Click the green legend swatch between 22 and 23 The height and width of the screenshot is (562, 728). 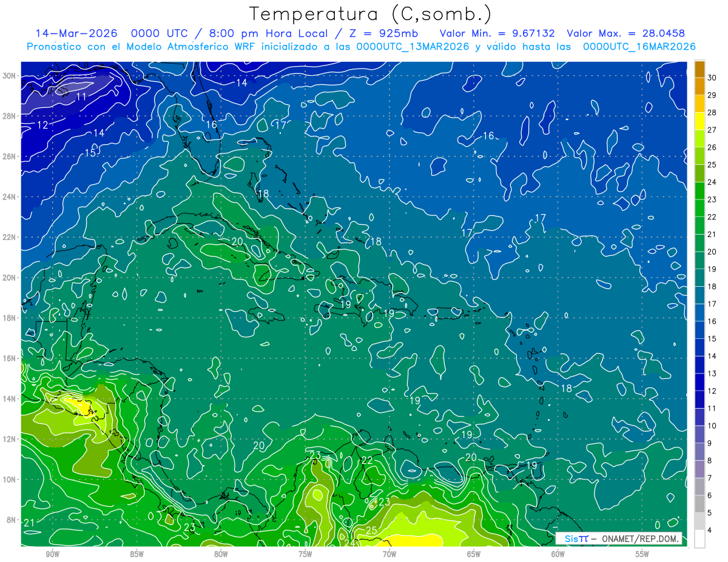click(699, 209)
